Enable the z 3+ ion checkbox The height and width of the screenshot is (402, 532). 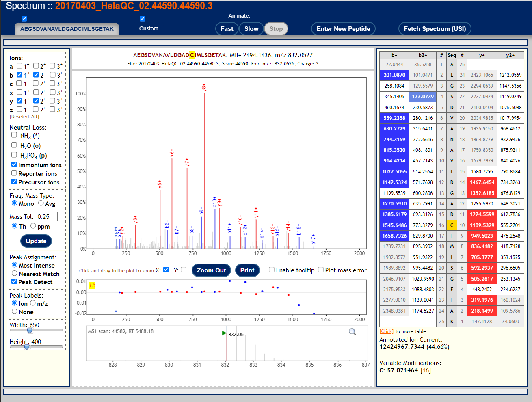(x=52, y=109)
